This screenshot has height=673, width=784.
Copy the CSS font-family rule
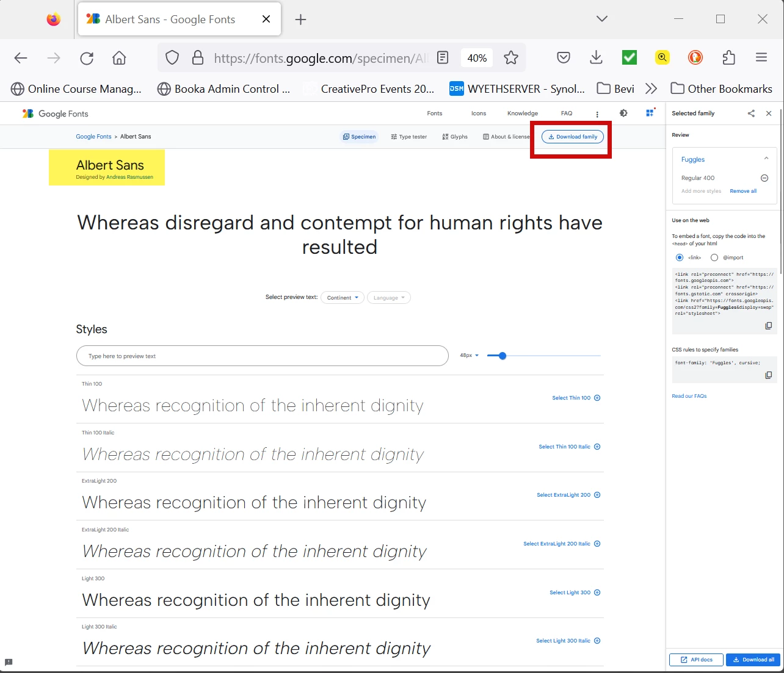click(x=769, y=375)
